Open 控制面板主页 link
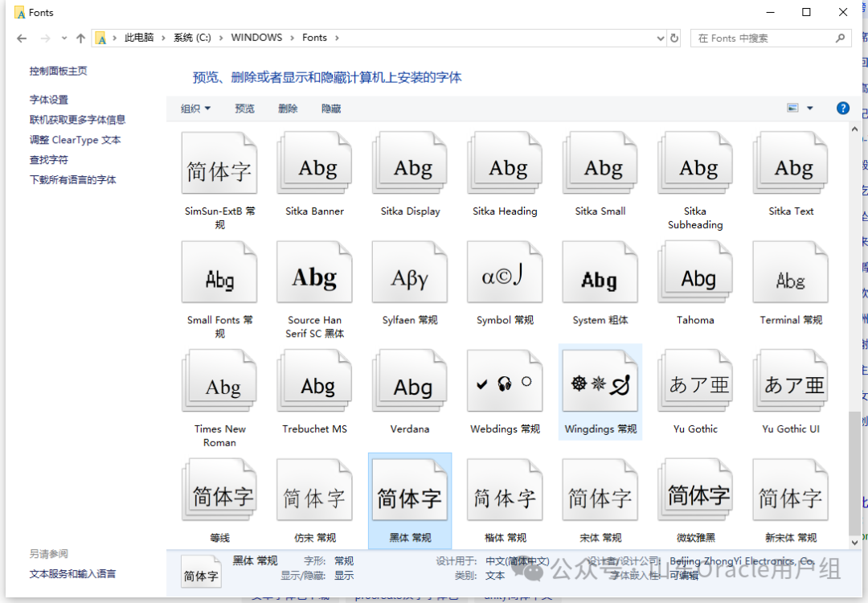The image size is (868, 603). coord(58,71)
